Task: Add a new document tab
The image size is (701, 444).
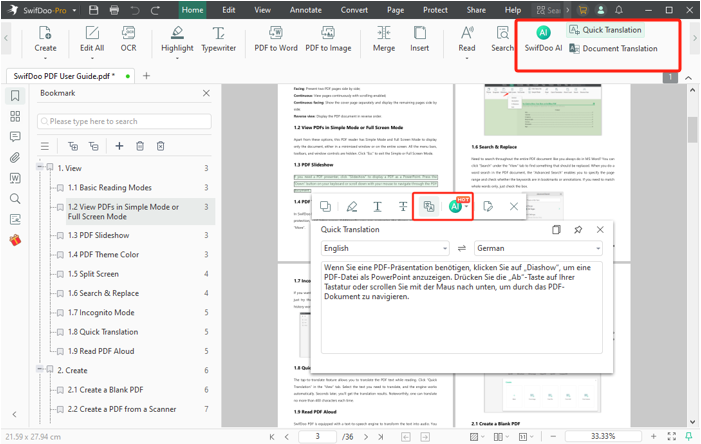Action: (146, 76)
